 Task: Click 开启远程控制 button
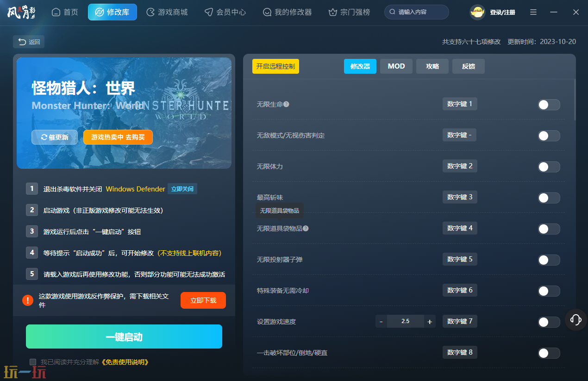(x=275, y=66)
